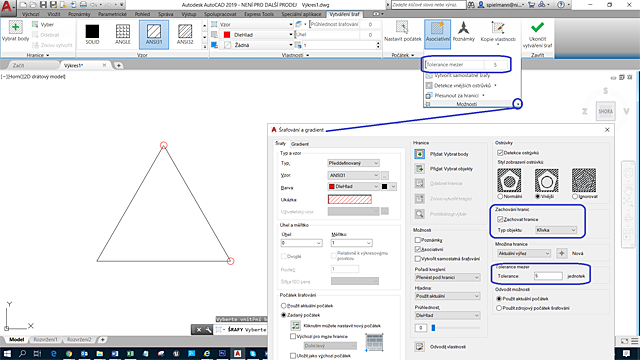Select the SOLID hatch pattern swatch
Image resolution: width=640 pixels, height=360 pixels.
[92, 32]
